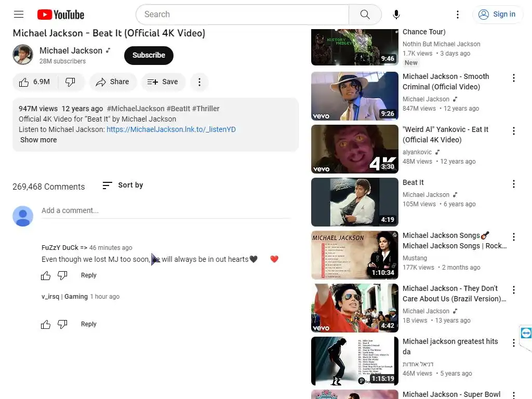
Task: Open options menu for Beat It audio
Action: (x=514, y=184)
